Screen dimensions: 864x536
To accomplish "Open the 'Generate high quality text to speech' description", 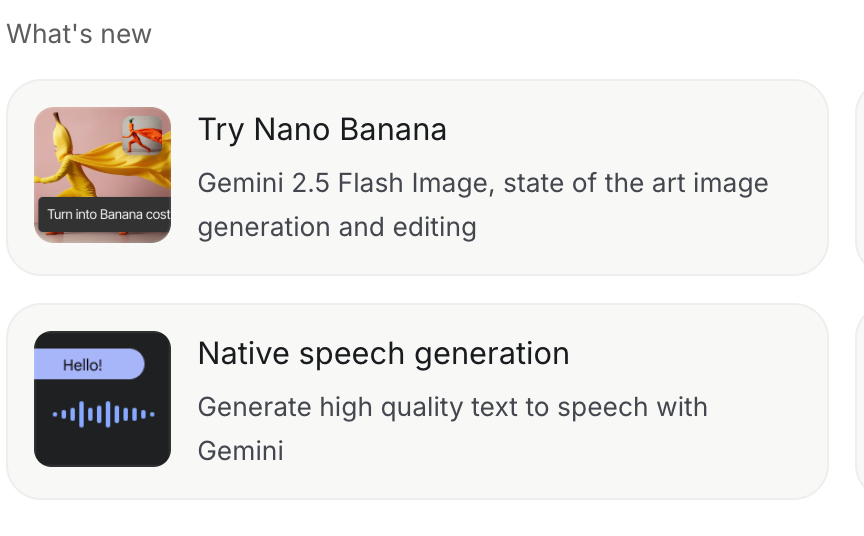I will coord(452,408).
